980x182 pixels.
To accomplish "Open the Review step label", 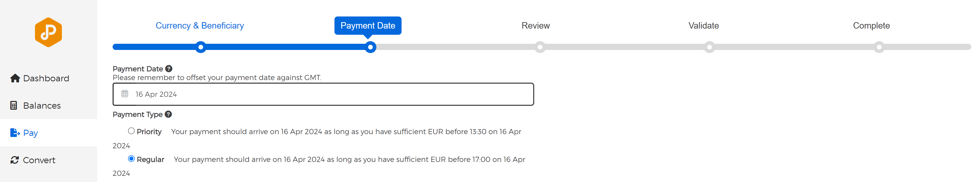I will click(x=536, y=25).
